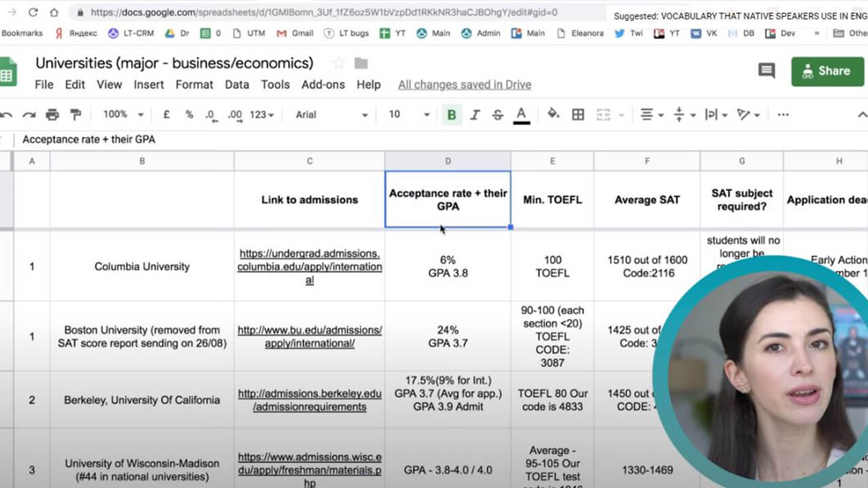The height and width of the screenshot is (488, 868).
Task: Open text wrapping dropdown
Action: 716,115
